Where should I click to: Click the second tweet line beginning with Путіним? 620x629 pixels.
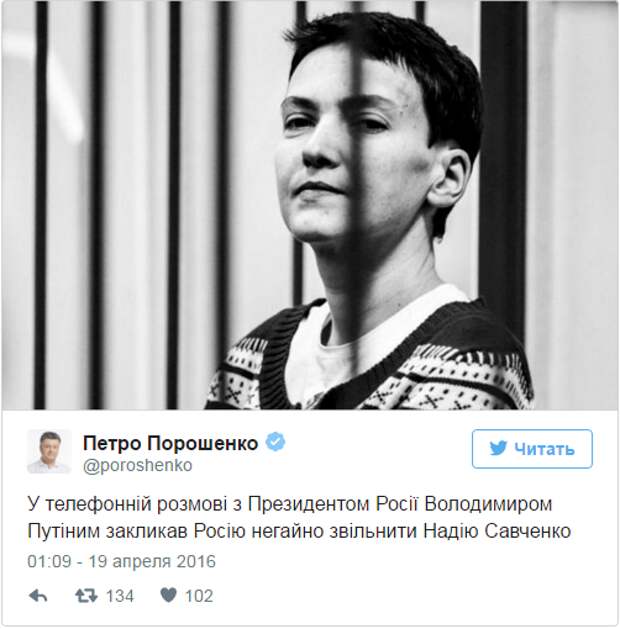[299, 531]
